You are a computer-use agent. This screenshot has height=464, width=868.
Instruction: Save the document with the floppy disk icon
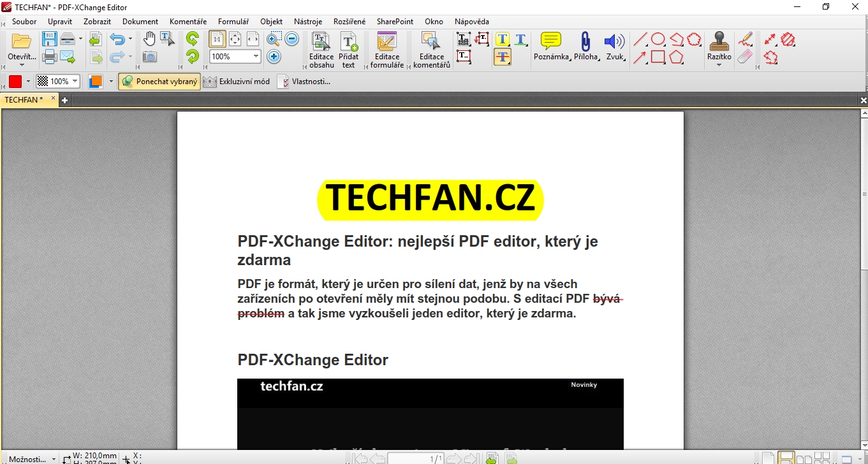point(50,40)
